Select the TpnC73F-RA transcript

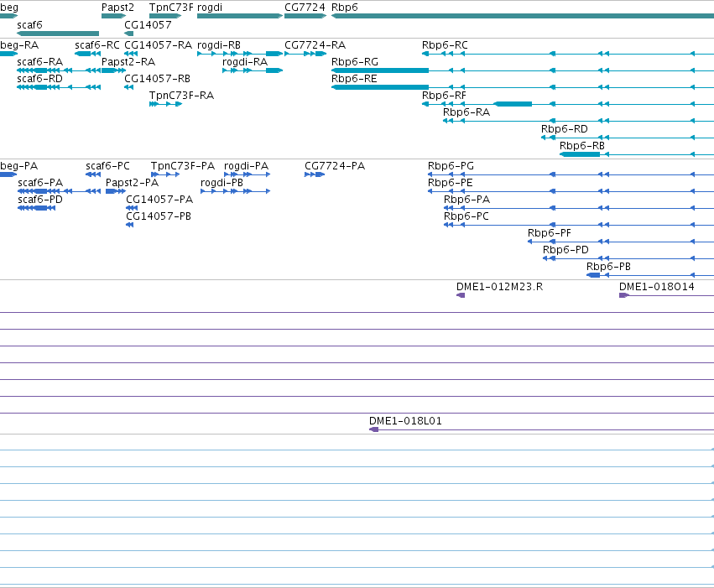pyautogui.click(x=166, y=104)
